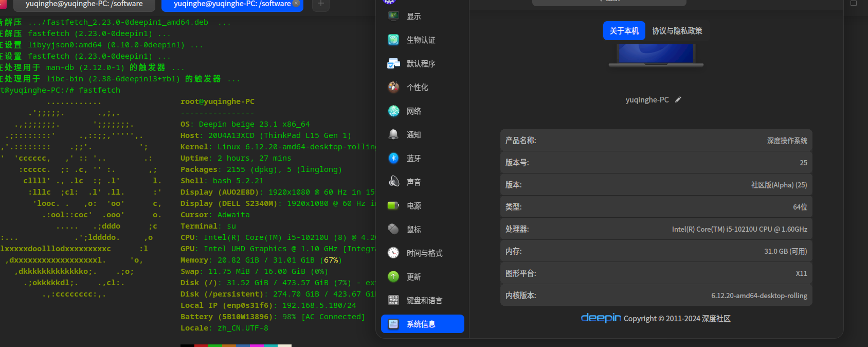868x347 pixels.
Task: Click the 处理器 value Intel(R) Core(TM) i5-10210U
Action: (739, 229)
